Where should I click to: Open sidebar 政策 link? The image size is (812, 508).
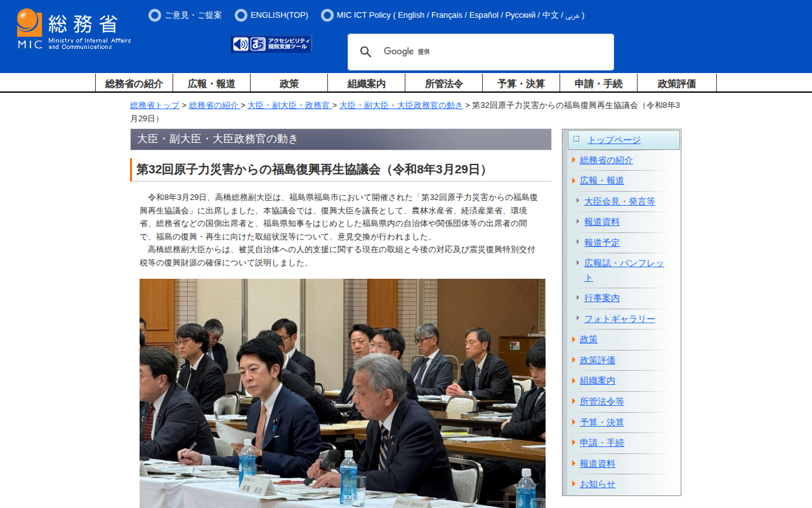click(x=589, y=339)
